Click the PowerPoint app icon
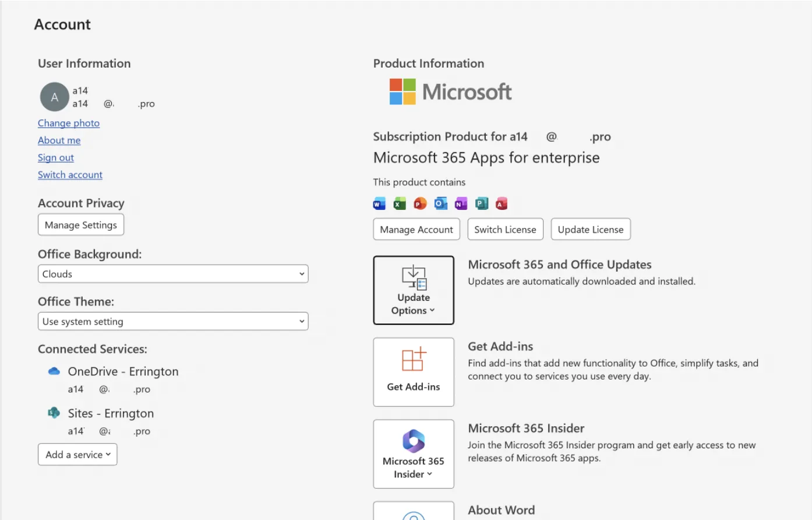 [420, 203]
